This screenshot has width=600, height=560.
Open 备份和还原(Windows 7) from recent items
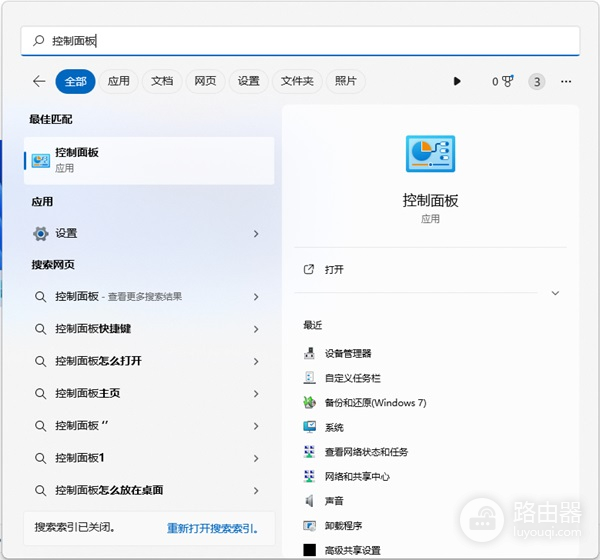tap(375, 403)
